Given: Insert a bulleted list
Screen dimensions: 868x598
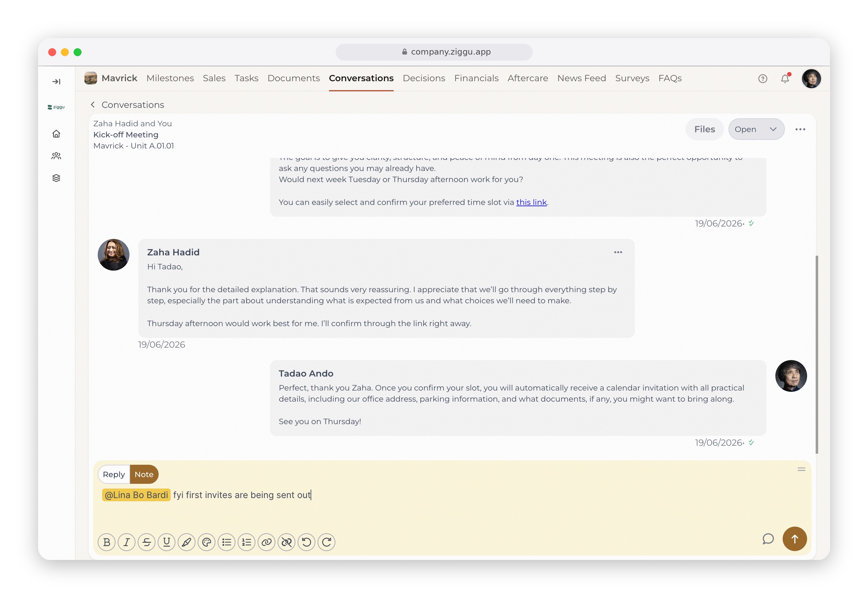Looking at the screenshot, I should pos(227,542).
